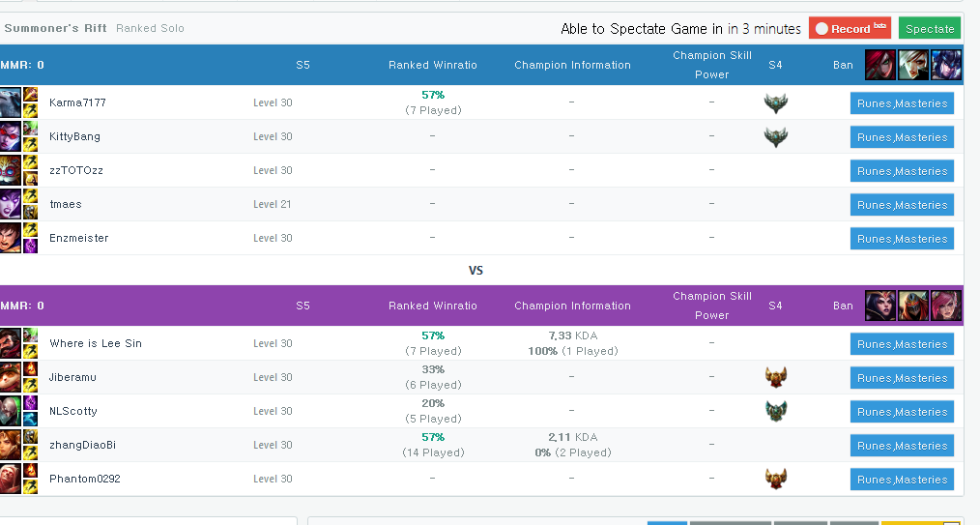Screen dimensions: 980x525
Task: Open Runes,Masteries for NLScotty
Action: coord(902,411)
